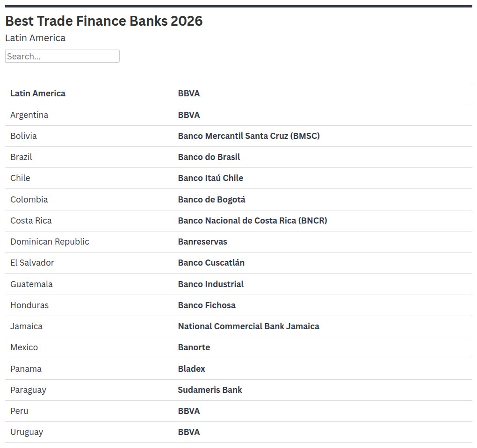Click Banco de Bogotá
This screenshot has width=477, height=448.
click(x=211, y=199)
